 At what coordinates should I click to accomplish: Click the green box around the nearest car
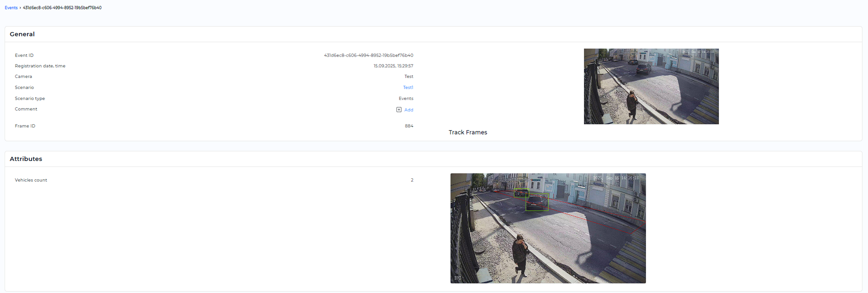tap(537, 202)
